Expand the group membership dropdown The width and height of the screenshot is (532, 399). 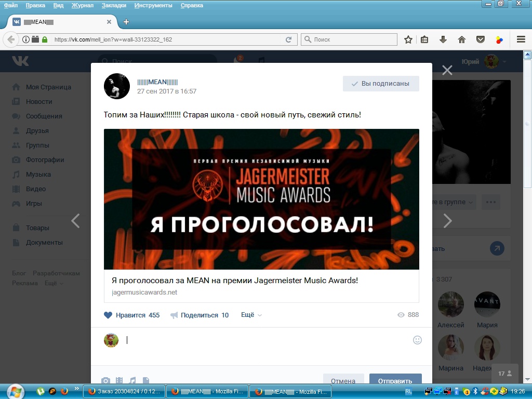tap(454, 202)
